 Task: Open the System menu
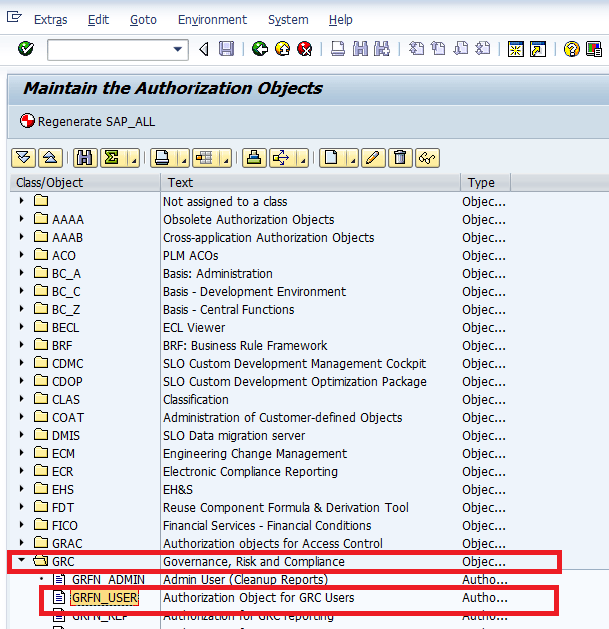click(288, 20)
